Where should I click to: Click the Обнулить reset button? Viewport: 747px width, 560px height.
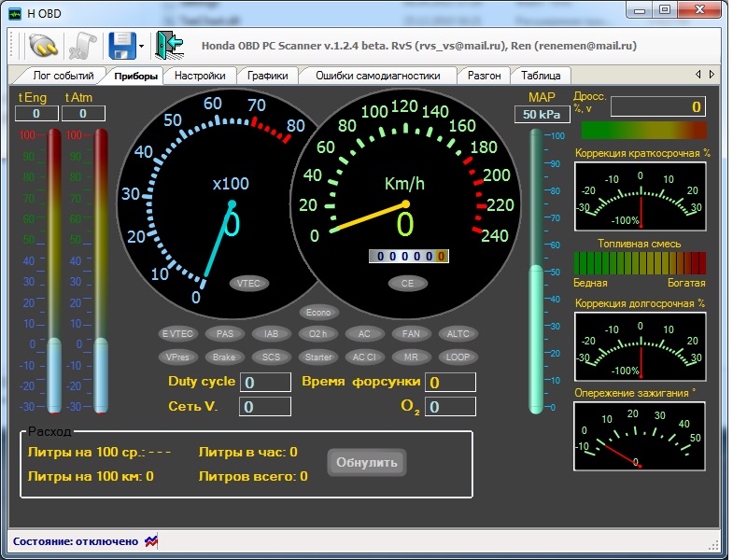pos(367,462)
